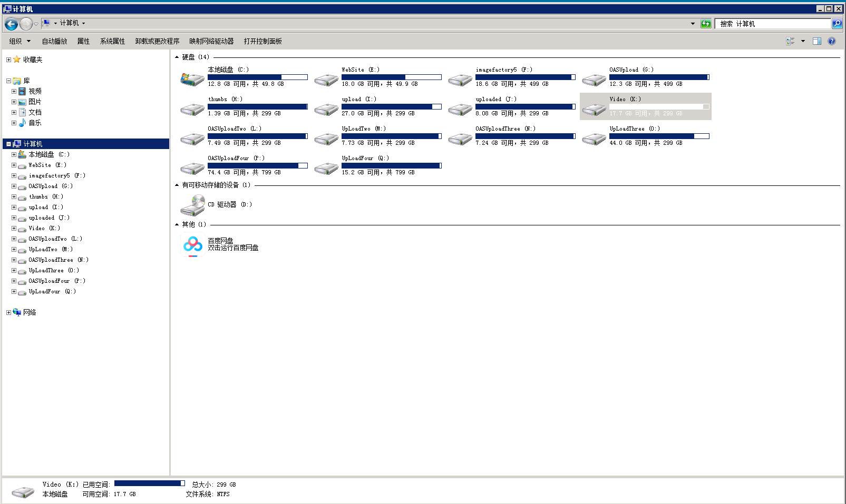Click 属性 properties in the toolbar
The height and width of the screenshot is (504, 846).
click(x=83, y=41)
